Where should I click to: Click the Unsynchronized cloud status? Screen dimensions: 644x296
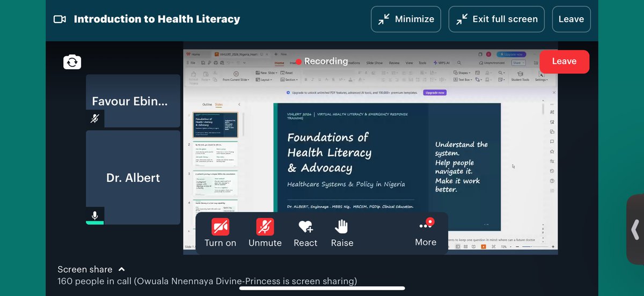[491, 63]
